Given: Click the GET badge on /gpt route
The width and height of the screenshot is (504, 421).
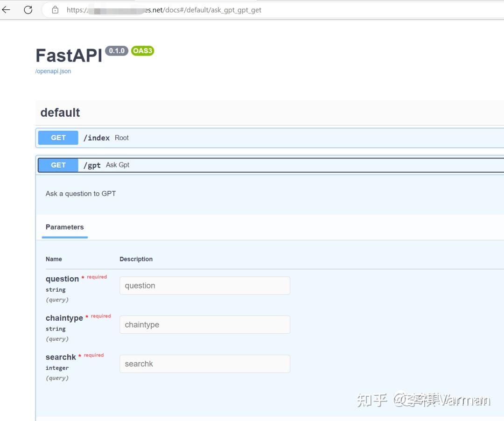Looking at the screenshot, I should [x=57, y=165].
